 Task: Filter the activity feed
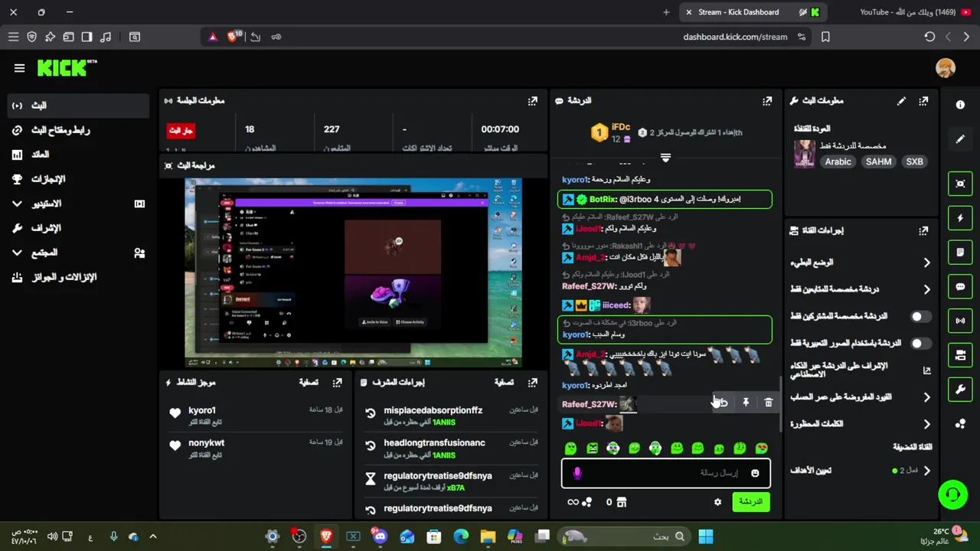(x=308, y=382)
